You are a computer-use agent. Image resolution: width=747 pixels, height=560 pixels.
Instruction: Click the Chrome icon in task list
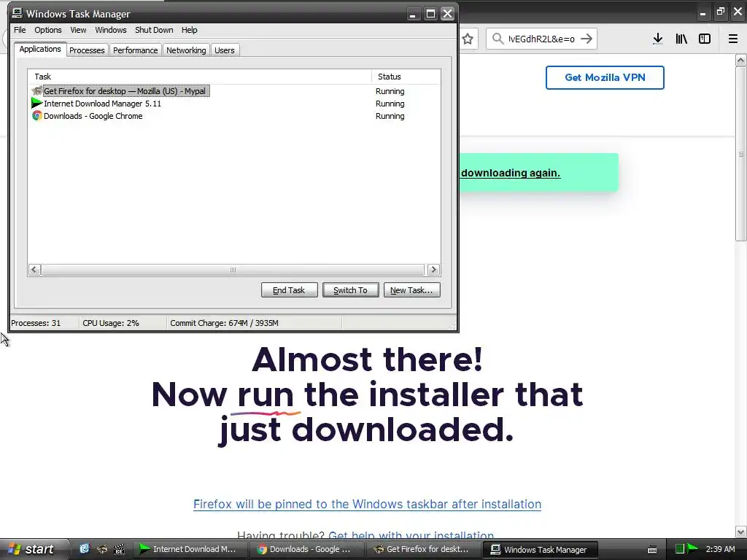click(36, 115)
